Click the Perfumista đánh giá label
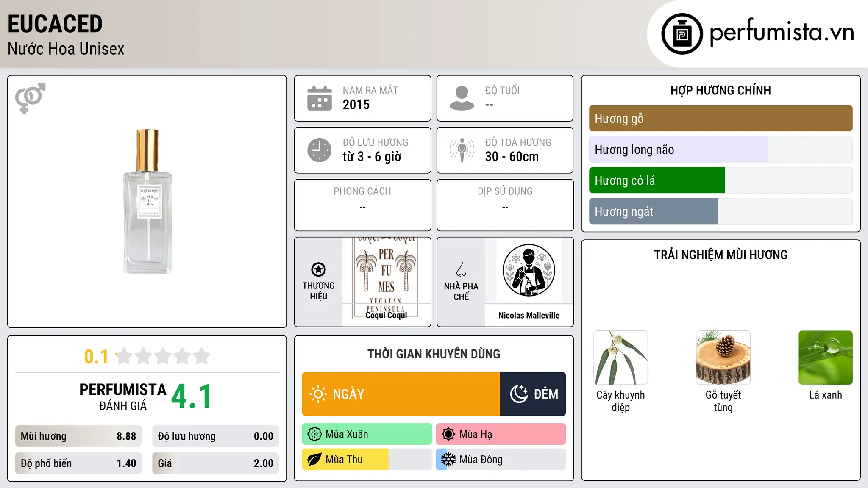This screenshot has height=488, width=868. click(x=123, y=397)
